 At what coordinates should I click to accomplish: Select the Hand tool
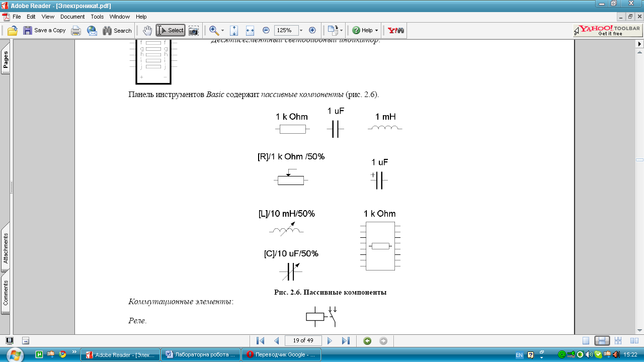tap(147, 31)
